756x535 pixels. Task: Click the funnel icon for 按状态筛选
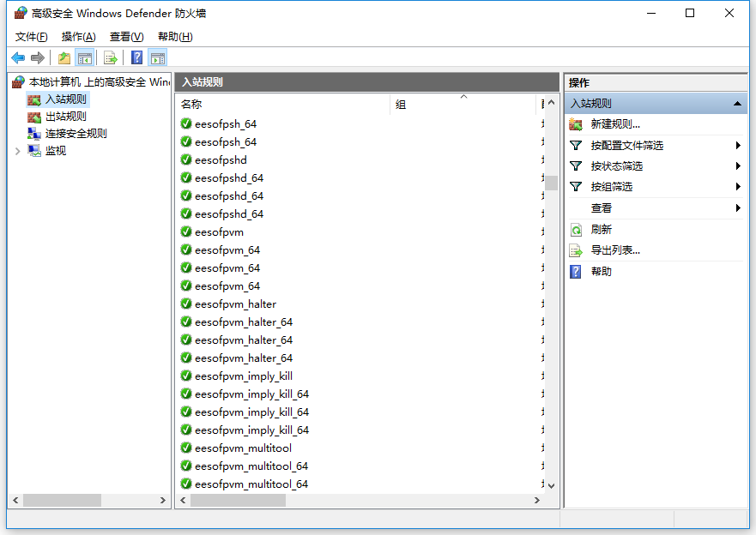(x=576, y=166)
